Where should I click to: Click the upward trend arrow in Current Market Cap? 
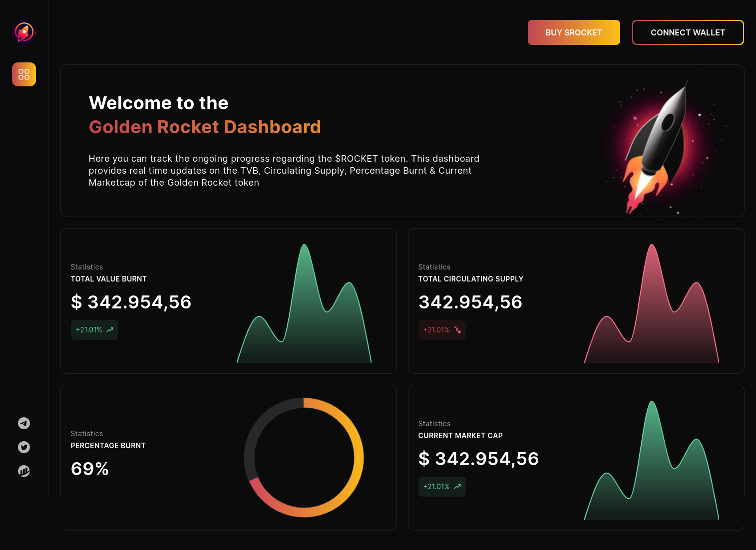pos(457,487)
